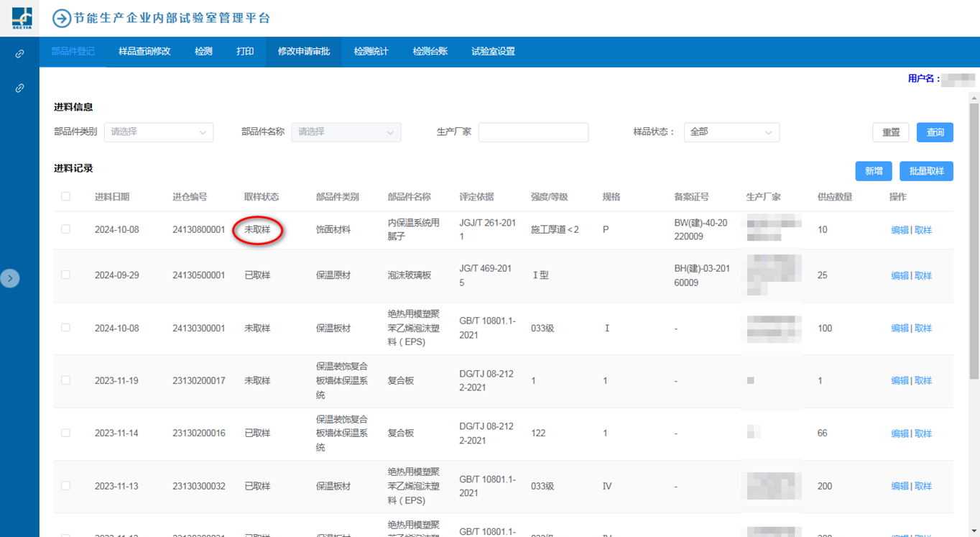The height and width of the screenshot is (537, 980).
Task: Click 取样 link for batch 24130300001
Action: click(x=923, y=328)
